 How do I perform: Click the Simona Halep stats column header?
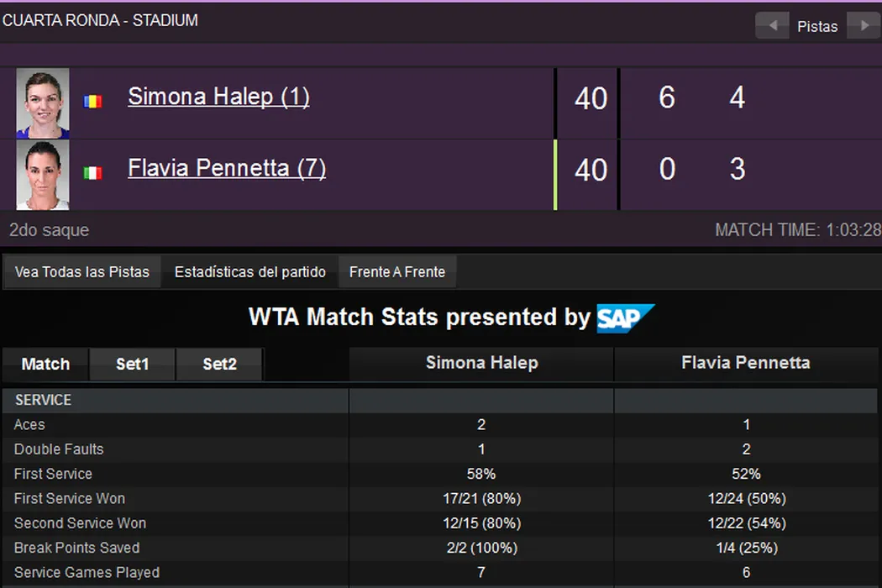coord(481,364)
